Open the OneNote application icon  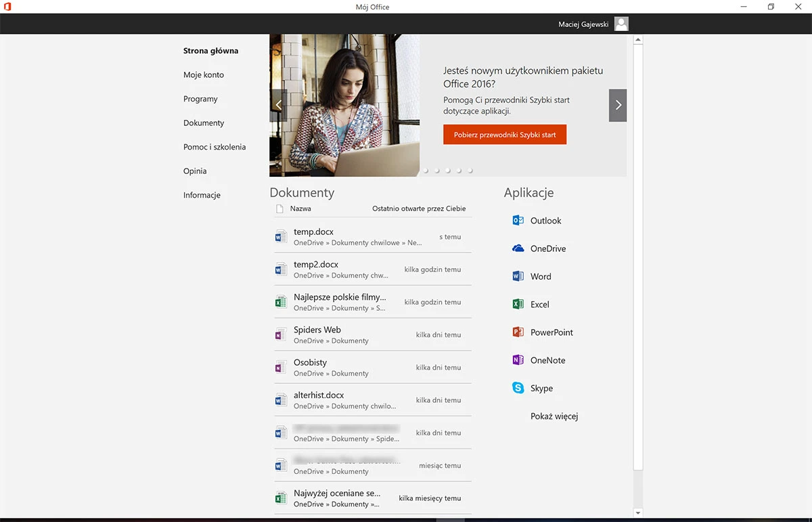(x=518, y=360)
